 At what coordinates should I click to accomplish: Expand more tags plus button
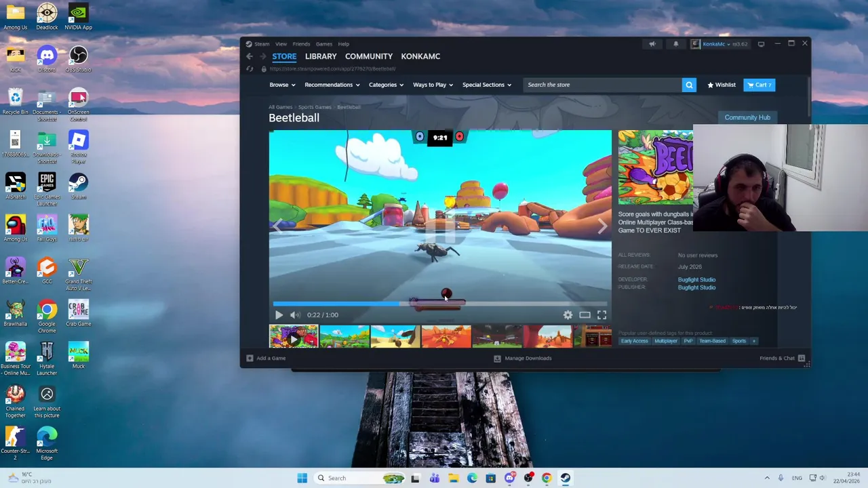(x=753, y=341)
